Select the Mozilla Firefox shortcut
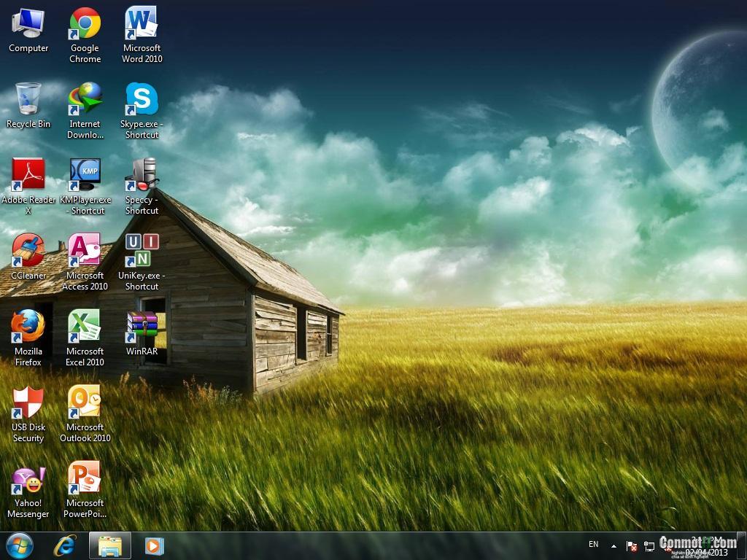 [x=28, y=338]
